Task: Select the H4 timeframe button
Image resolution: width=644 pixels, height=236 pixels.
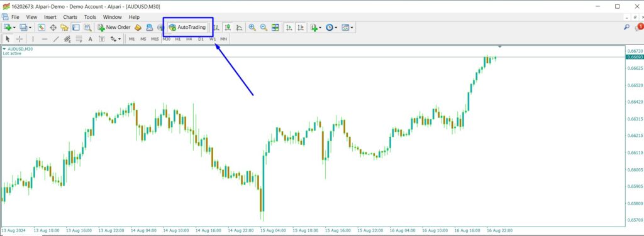Action: [x=189, y=39]
